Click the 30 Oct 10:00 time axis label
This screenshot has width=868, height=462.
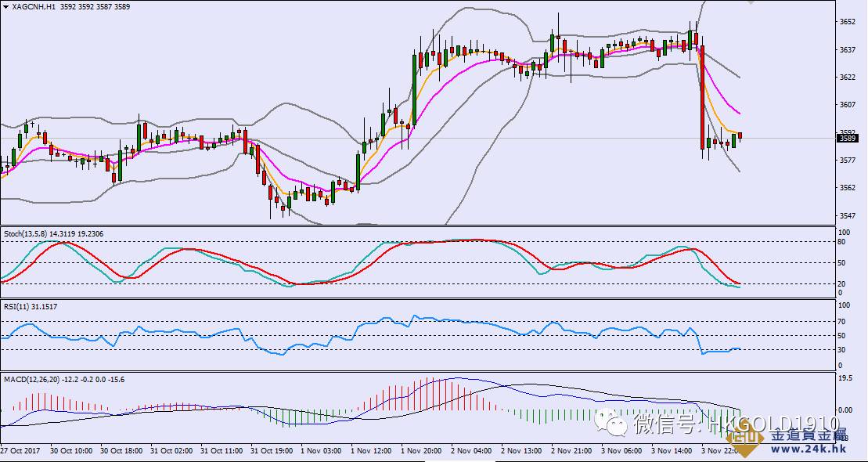click(72, 452)
